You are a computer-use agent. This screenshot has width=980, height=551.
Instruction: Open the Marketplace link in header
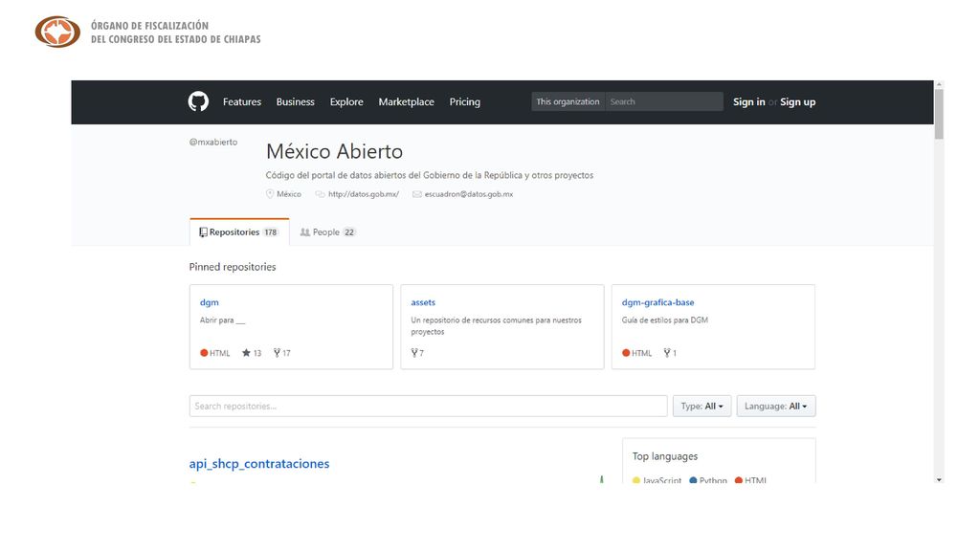[406, 101]
